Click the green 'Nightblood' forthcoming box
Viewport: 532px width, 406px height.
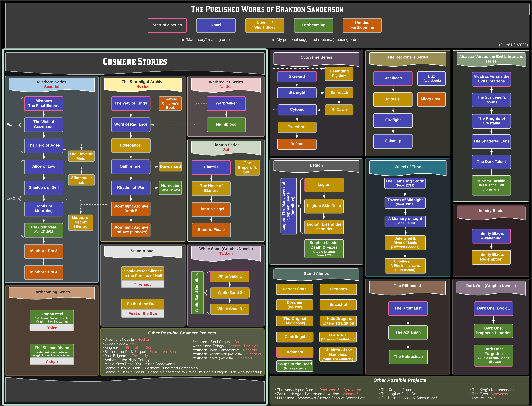click(x=226, y=124)
